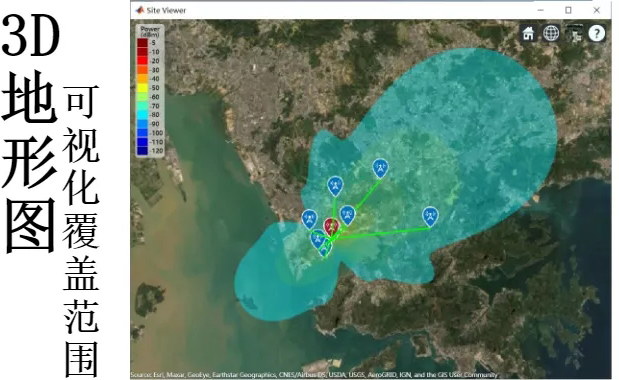The height and width of the screenshot is (380, 619).
Task: Click the -50 dBm yellow legend swatch
Action: 143,88
